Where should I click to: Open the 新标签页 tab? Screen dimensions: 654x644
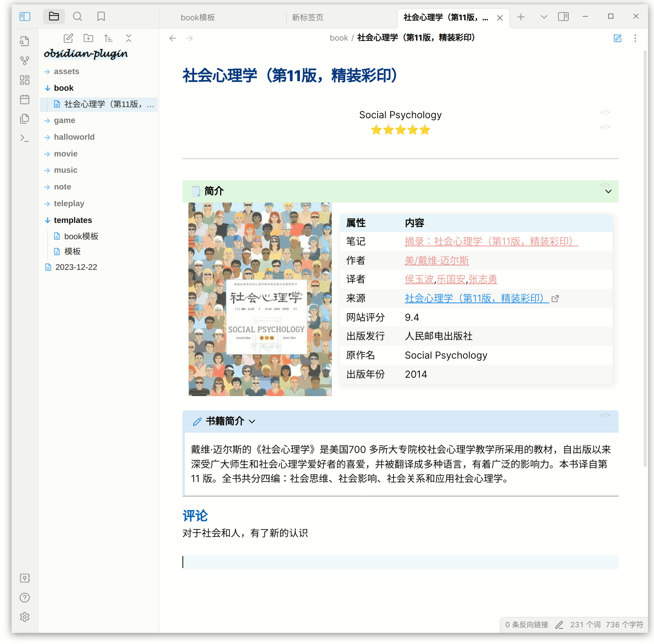[x=307, y=17]
